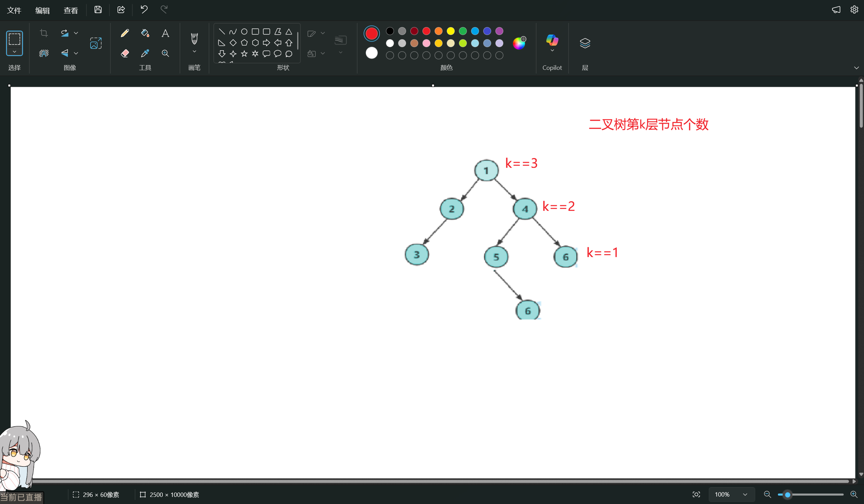
Task: Pick the green color swatch
Action: (463, 31)
